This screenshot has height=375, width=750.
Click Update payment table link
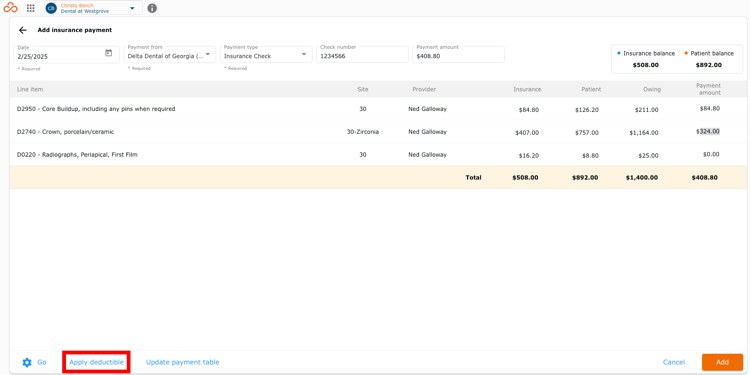(x=183, y=362)
